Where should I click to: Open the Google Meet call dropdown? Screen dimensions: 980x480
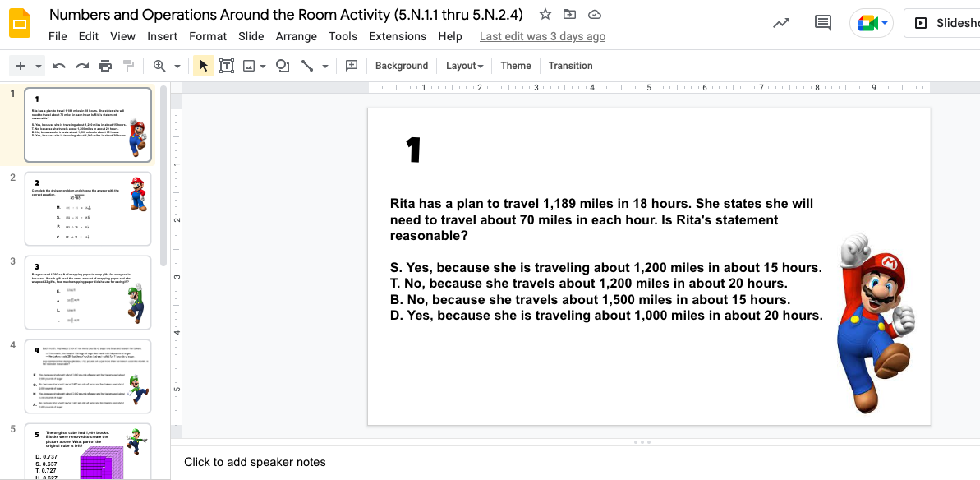tap(885, 23)
